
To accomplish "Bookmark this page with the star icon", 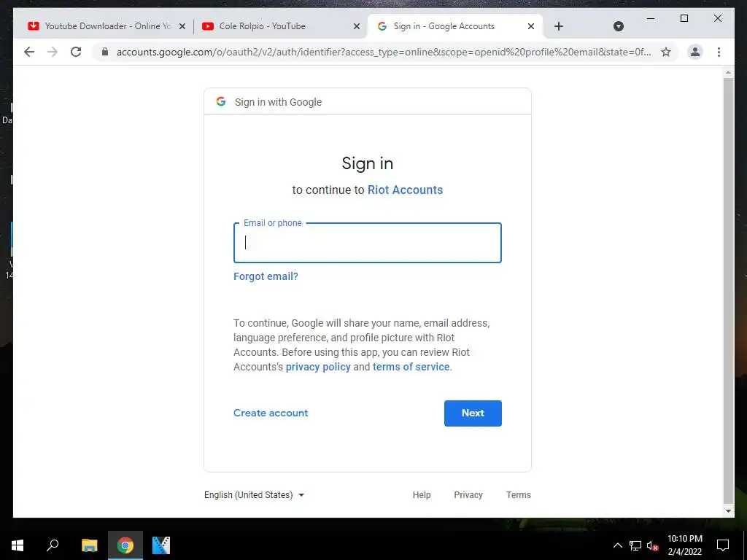I will [x=666, y=52].
